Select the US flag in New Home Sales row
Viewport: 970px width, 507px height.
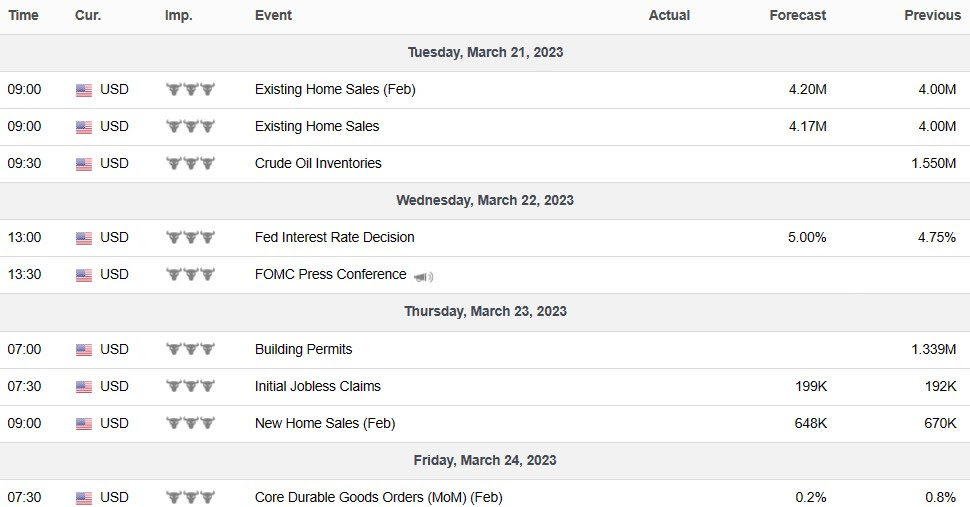click(84, 424)
